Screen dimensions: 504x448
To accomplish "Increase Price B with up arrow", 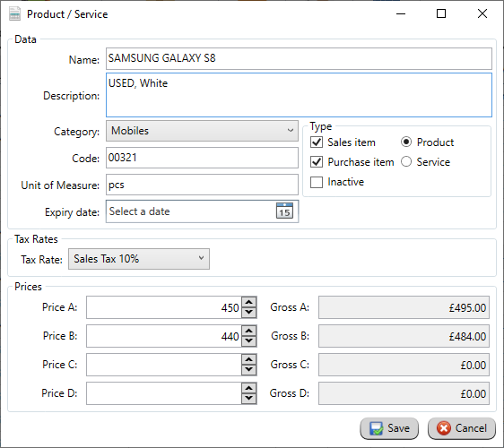I will (249, 331).
